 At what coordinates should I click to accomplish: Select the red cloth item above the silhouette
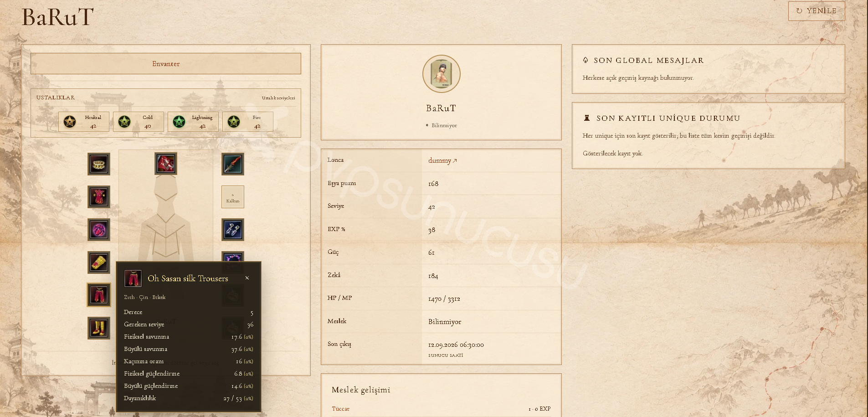click(x=166, y=164)
